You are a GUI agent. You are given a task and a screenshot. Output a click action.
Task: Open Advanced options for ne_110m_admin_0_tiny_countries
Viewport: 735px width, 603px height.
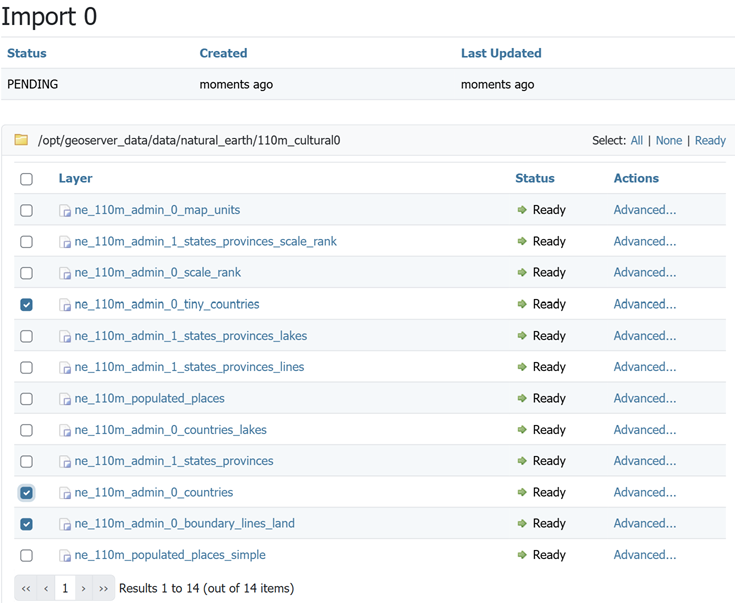pos(645,304)
